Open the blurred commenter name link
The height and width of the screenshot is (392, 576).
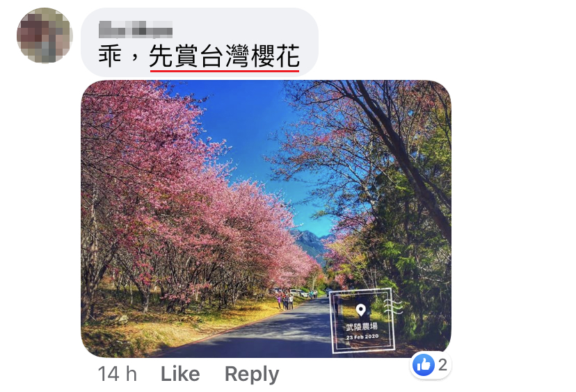coord(135,29)
